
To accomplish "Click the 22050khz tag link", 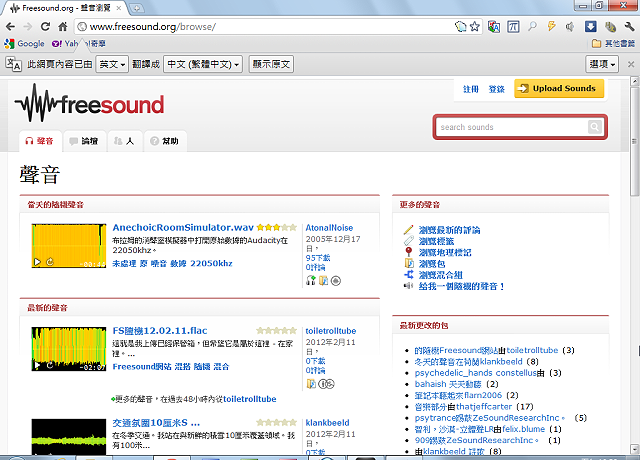I will (x=211, y=263).
